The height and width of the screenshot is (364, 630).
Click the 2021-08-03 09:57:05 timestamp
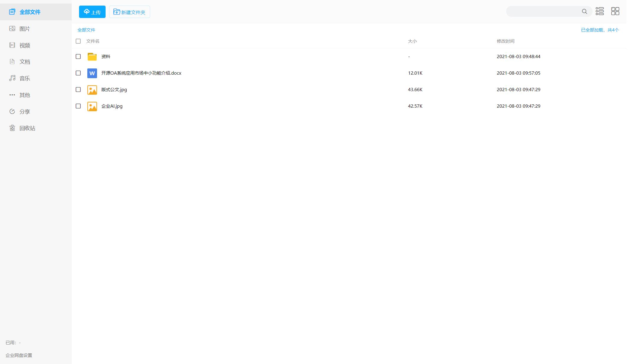click(x=519, y=73)
